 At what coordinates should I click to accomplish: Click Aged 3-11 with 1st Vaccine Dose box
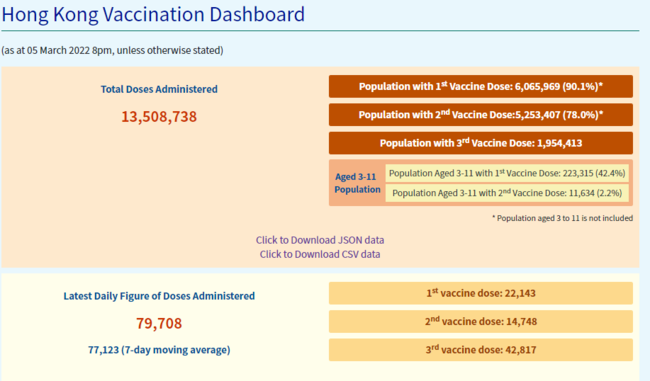(507, 173)
